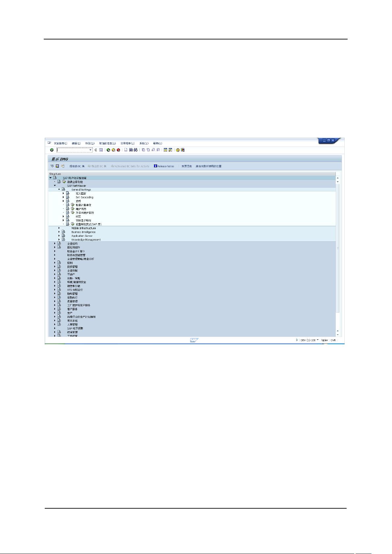Click the Activated BC Sets for Activity button
Image resolution: width=392 pixels, height=554 pixels.
coord(130,166)
